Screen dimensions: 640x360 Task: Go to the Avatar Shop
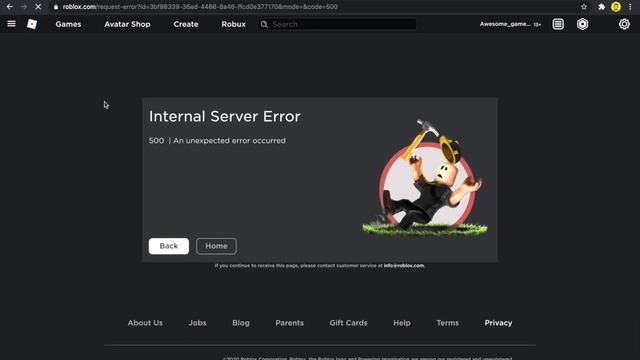127,24
